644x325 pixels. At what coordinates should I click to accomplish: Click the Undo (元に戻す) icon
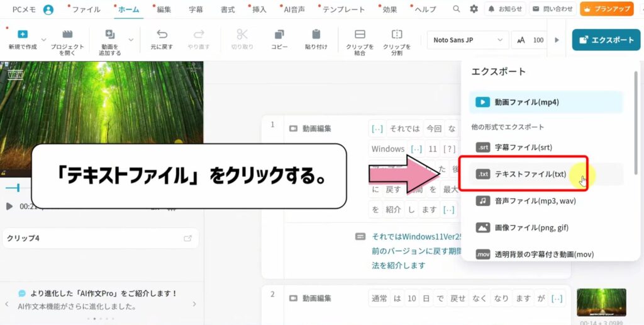point(162,35)
